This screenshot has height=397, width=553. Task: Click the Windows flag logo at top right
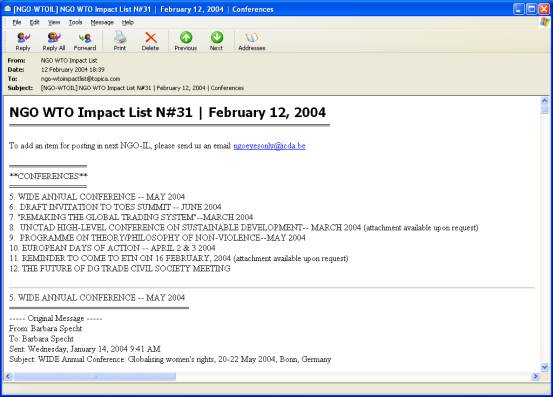click(544, 22)
